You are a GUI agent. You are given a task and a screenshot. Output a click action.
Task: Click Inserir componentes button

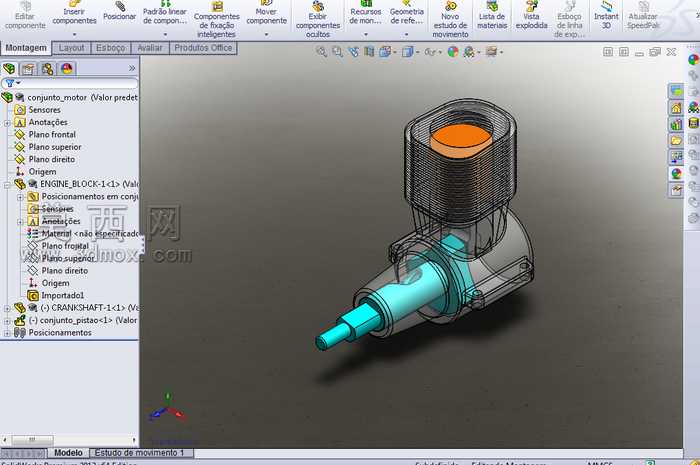pos(74,12)
